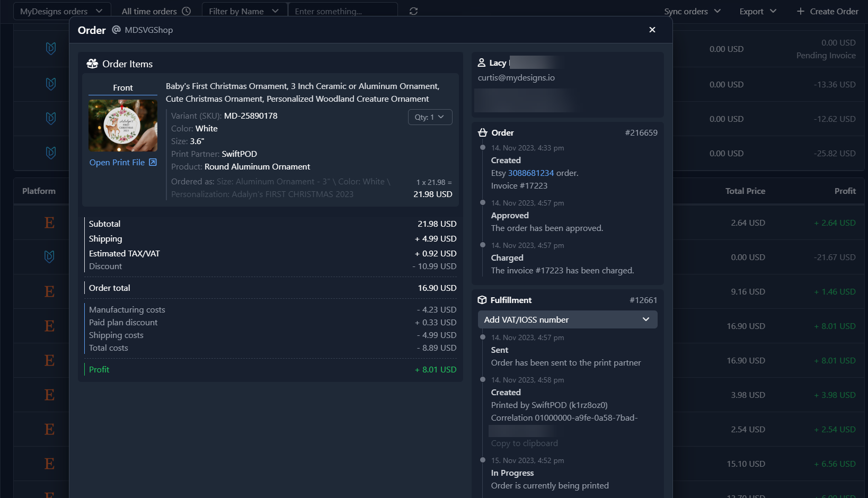868x498 pixels.
Task: Expand the Filter by Name dropdown
Action: pyautogui.click(x=244, y=11)
